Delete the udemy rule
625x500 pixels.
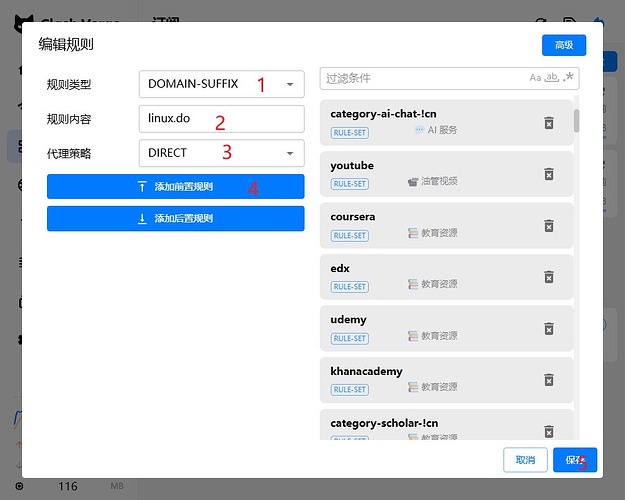[x=549, y=329]
